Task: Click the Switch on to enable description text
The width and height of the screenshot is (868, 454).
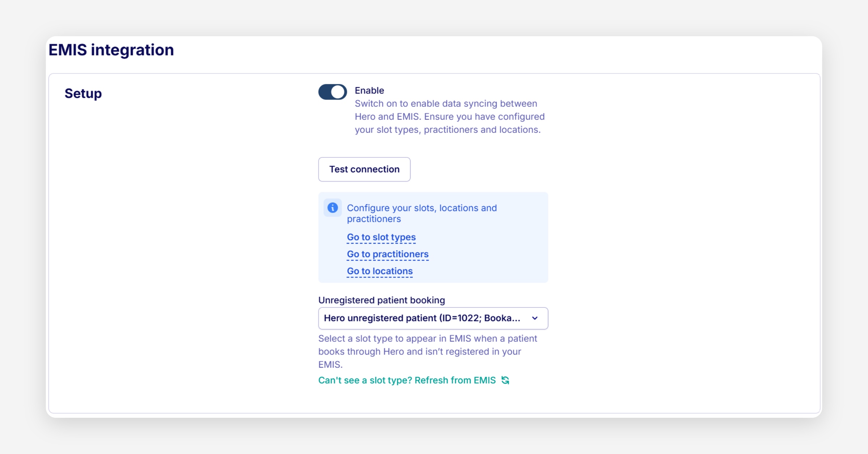Action: 449,117
